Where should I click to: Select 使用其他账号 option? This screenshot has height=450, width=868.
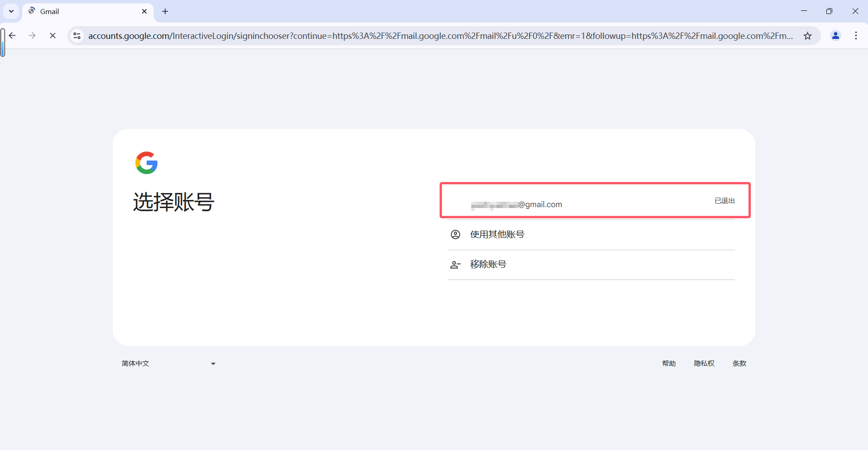[x=591, y=234]
